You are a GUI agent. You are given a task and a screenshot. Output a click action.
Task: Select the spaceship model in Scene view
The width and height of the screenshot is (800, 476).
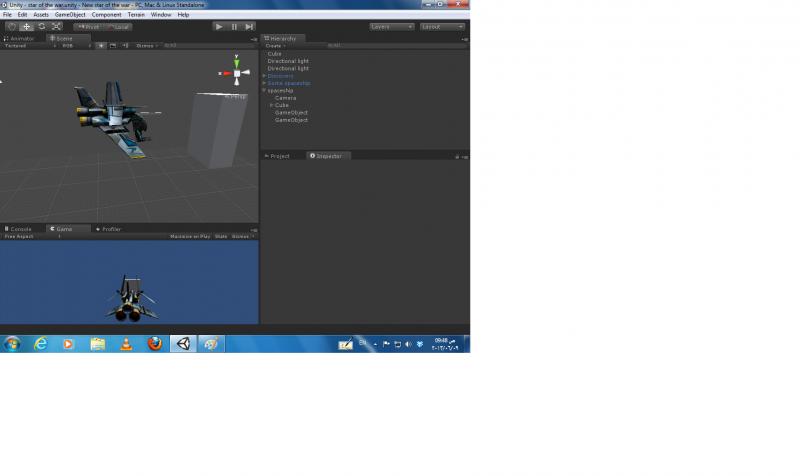tap(113, 117)
